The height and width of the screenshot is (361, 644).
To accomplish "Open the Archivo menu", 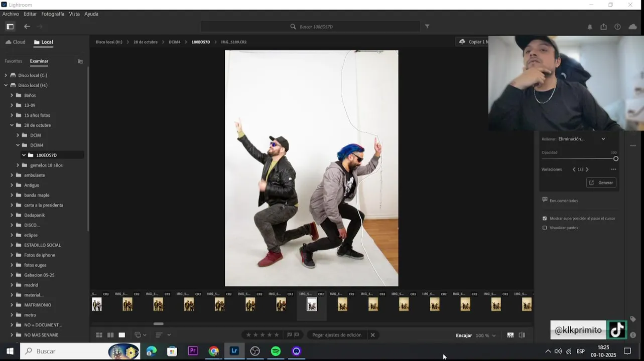I will [11, 14].
